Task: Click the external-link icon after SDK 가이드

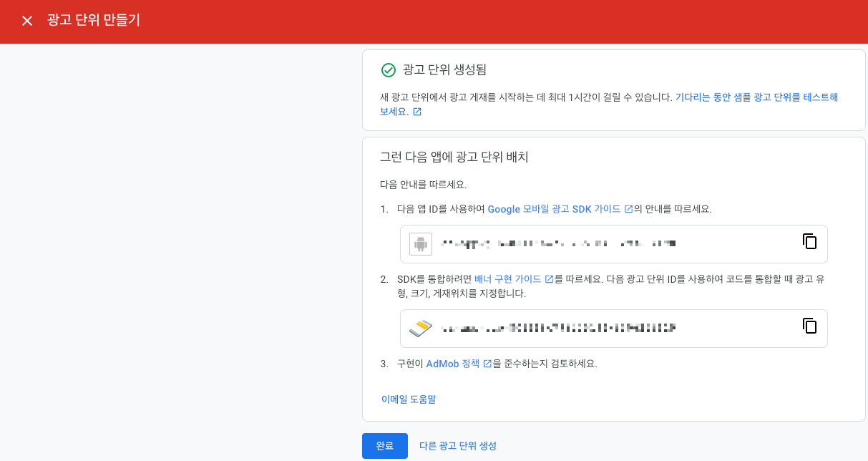Action: [629, 210]
